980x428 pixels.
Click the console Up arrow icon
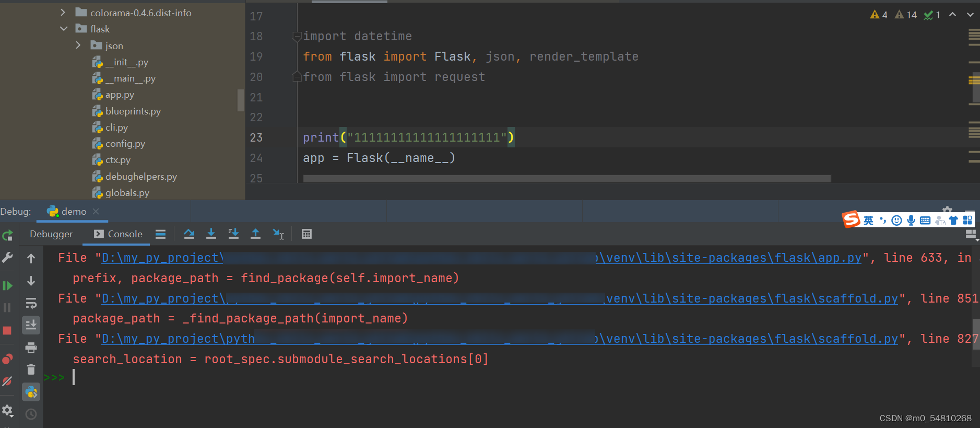pyautogui.click(x=31, y=258)
